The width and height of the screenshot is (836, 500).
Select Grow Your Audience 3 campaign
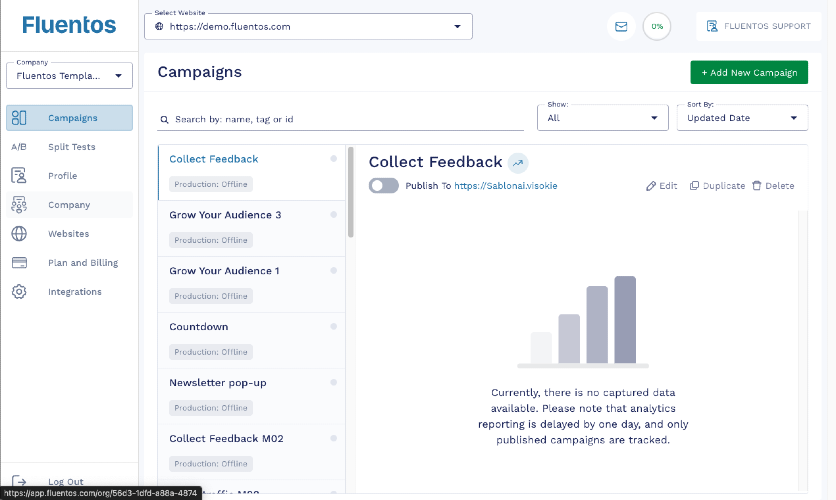[x=252, y=229]
